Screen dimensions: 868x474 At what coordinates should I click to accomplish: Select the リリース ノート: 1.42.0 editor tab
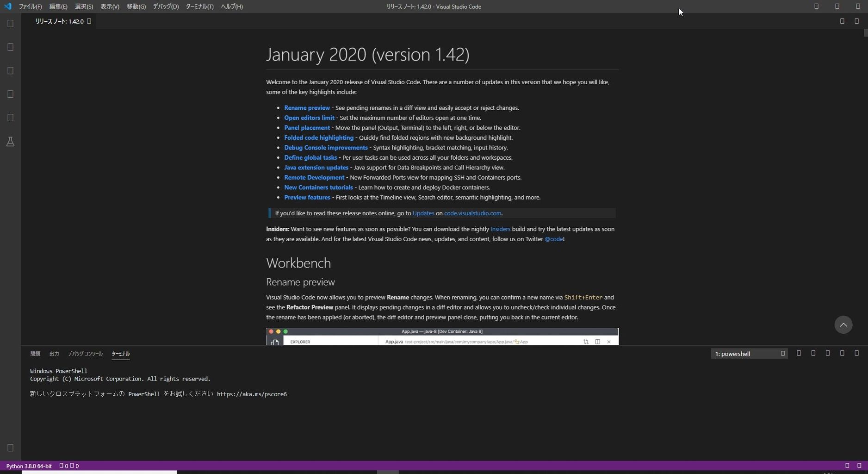pyautogui.click(x=60, y=21)
